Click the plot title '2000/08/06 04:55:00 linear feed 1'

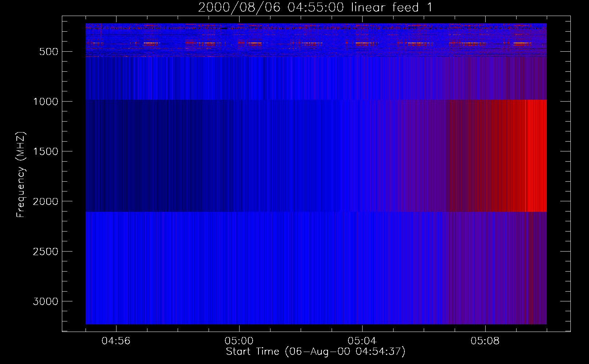coord(315,7)
